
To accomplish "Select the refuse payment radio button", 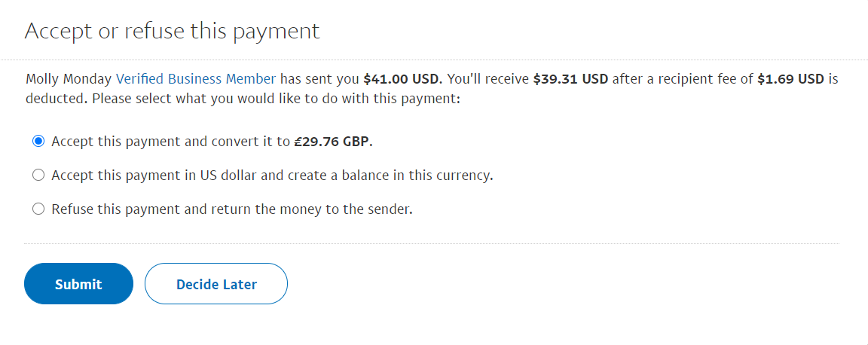I will click(38, 209).
